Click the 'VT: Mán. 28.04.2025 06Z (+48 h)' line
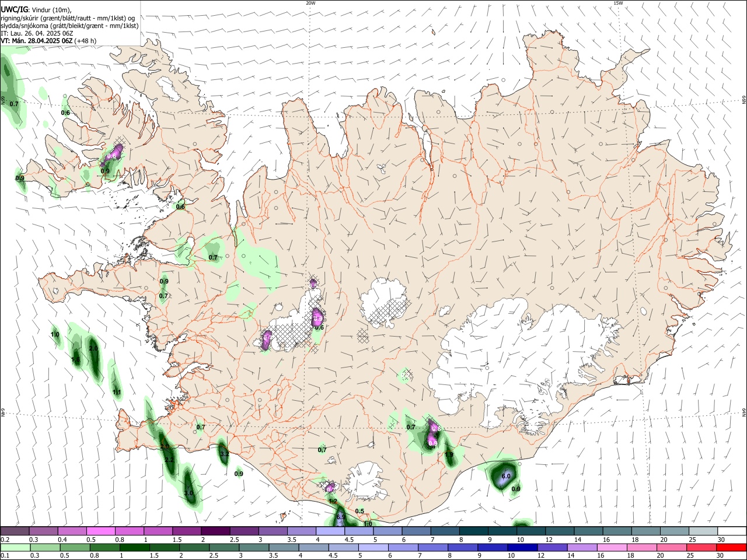Image resolution: width=747 pixels, height=560 pixels. [48, 41]
